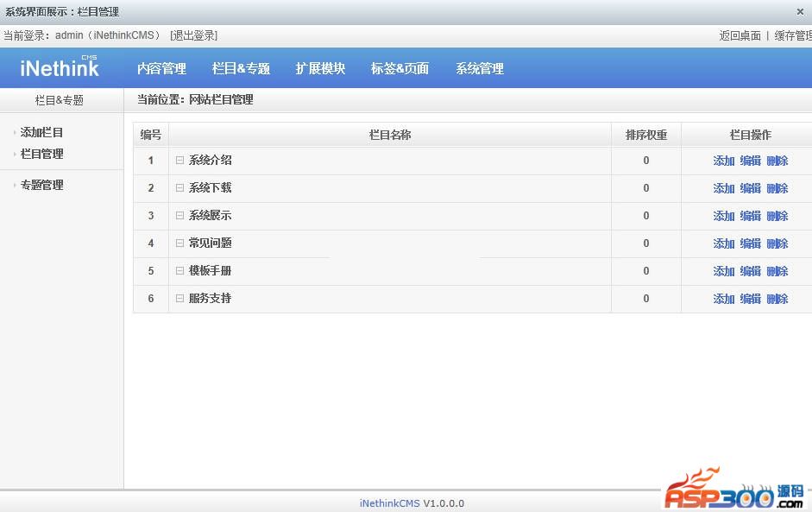Click 删除 for 模板手册 row
This screenshot has width=812, height=512.
tap(777, 271)
